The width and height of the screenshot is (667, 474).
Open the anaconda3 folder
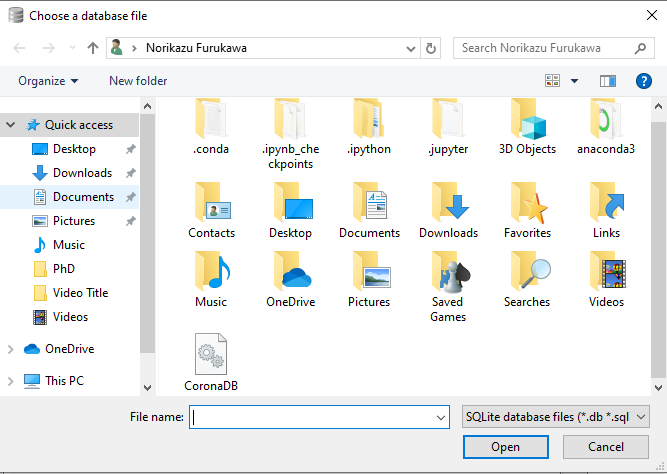coord(606,127)
